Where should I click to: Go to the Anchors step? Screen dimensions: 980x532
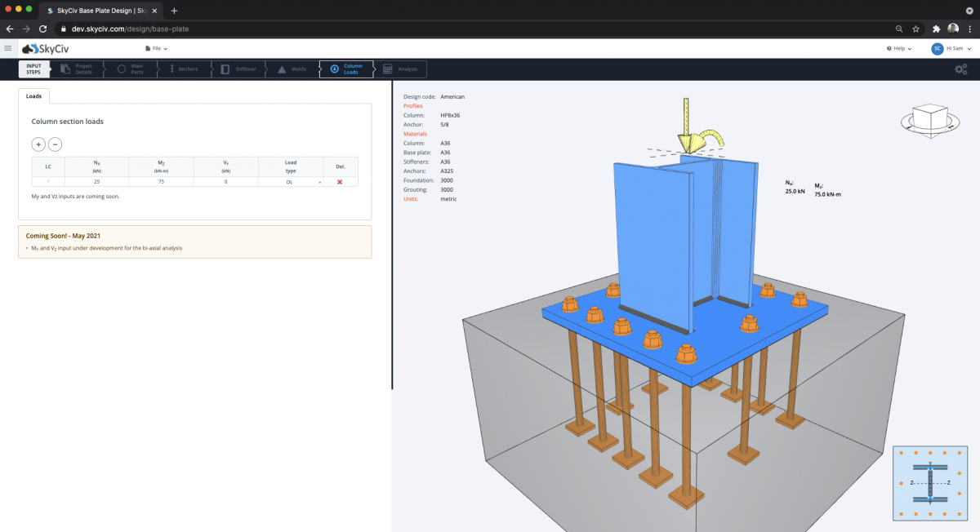tap(184, 69)
